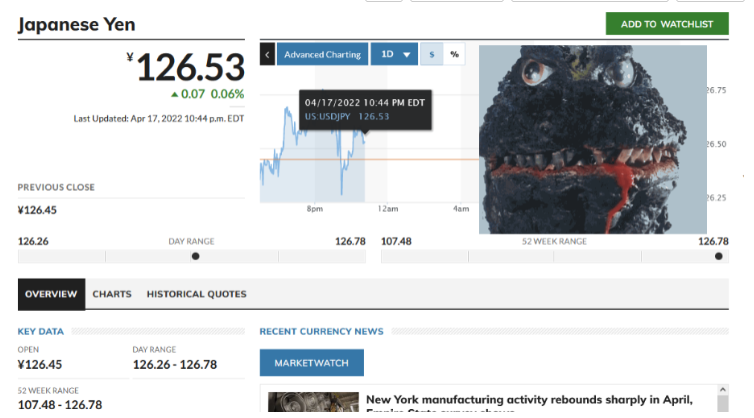Click the 107.48 low of 52 week range bar
Image resolution: width=754 pixels, height=418 pixels.
click(x=396, y=241)
